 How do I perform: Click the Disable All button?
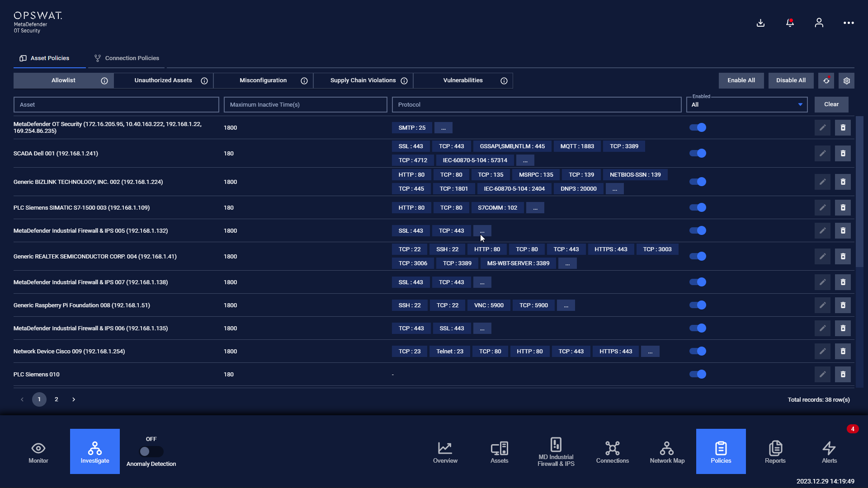coord(791,80)
